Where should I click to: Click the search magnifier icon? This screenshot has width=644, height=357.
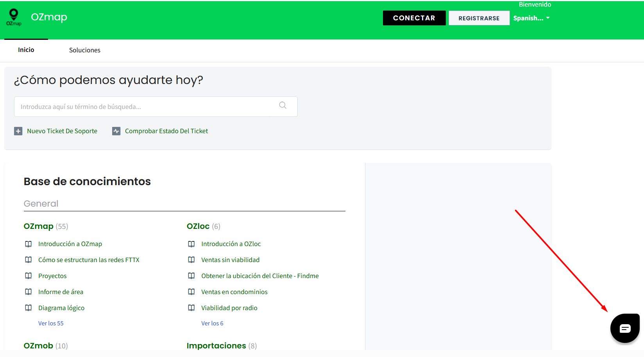click(x=283, y=105)
